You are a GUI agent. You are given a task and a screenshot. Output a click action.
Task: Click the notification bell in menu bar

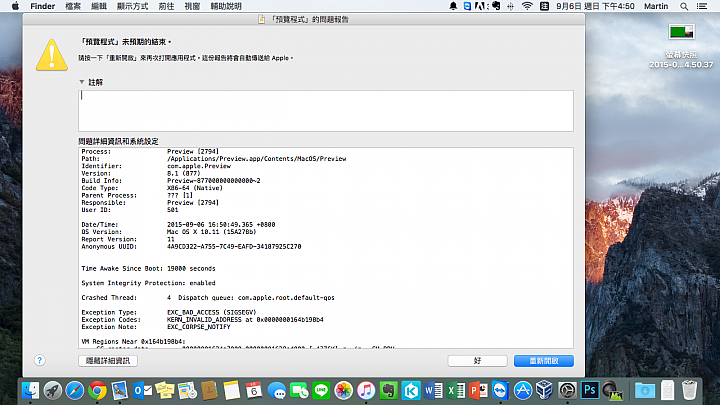[453, 6]
